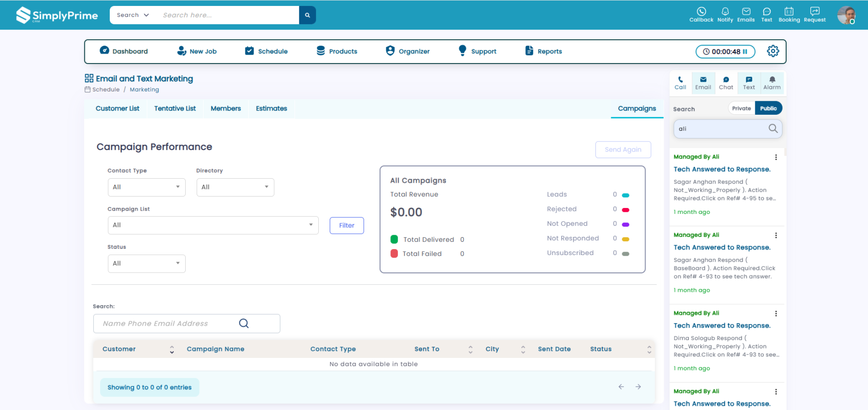Select the Campaigns tab

637,108
